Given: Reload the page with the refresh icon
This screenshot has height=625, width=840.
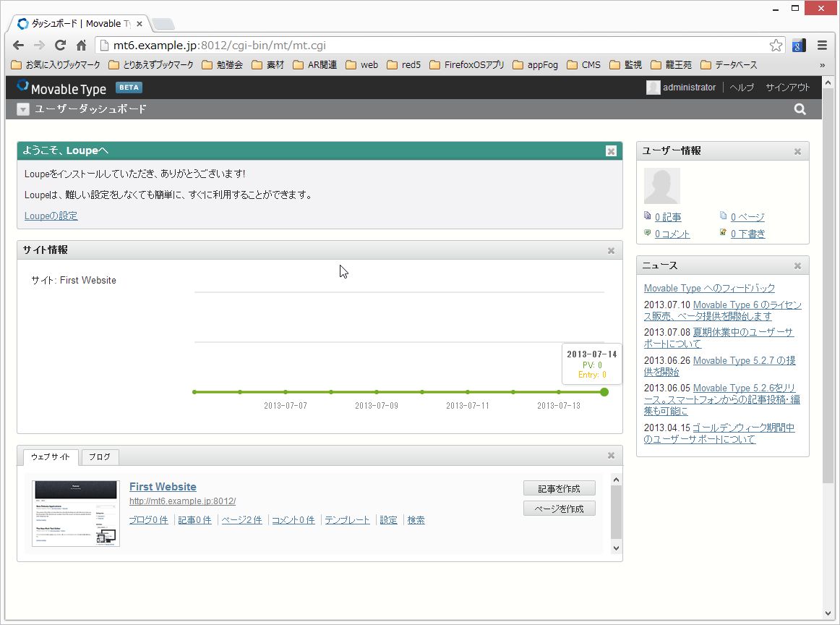Looking at the screenshot, I should click(x=60, y=46).
